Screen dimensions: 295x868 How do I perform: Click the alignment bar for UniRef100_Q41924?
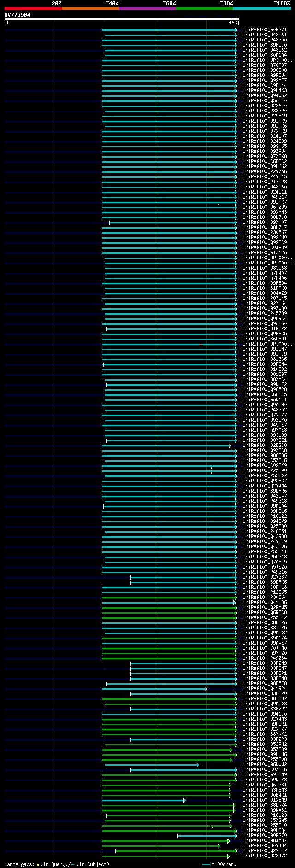[154, 689]
